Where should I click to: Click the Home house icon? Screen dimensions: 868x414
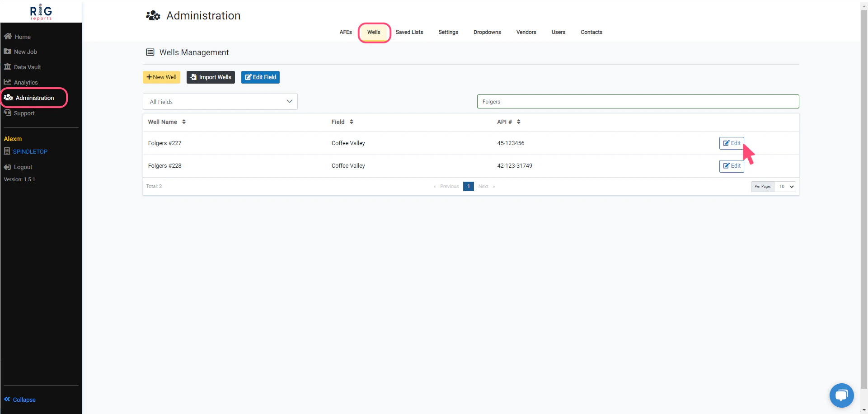tap(8, 36)
